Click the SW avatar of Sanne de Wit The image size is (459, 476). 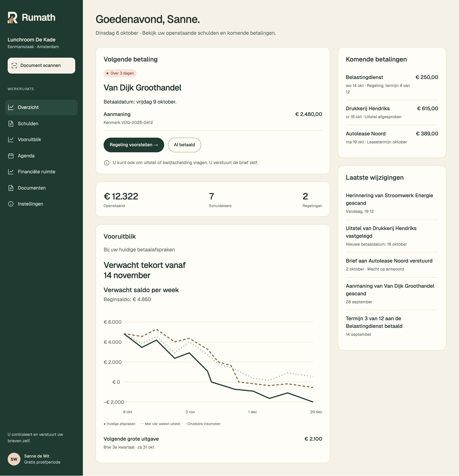[x=14, y=459]
